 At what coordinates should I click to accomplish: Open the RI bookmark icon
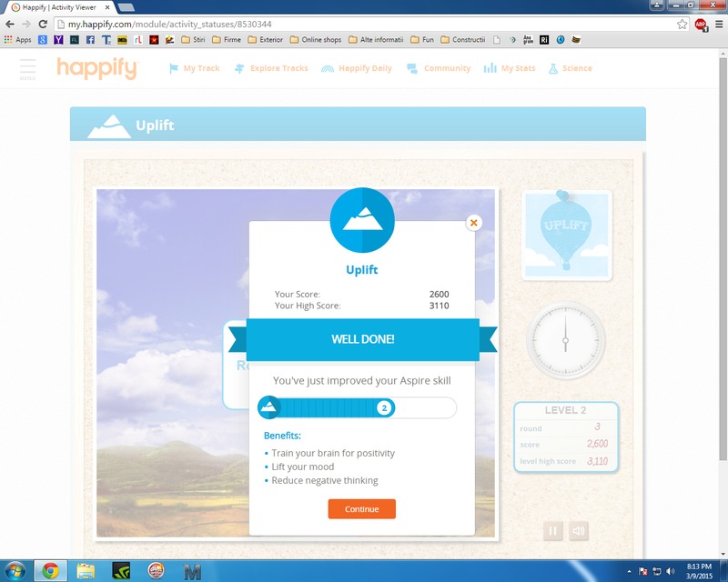pos(544,40)
